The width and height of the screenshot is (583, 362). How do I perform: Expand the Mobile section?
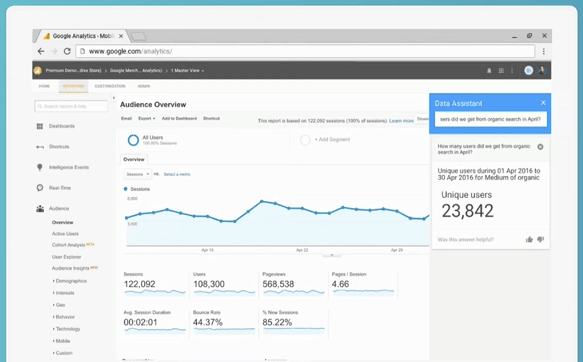coord(62,341)
